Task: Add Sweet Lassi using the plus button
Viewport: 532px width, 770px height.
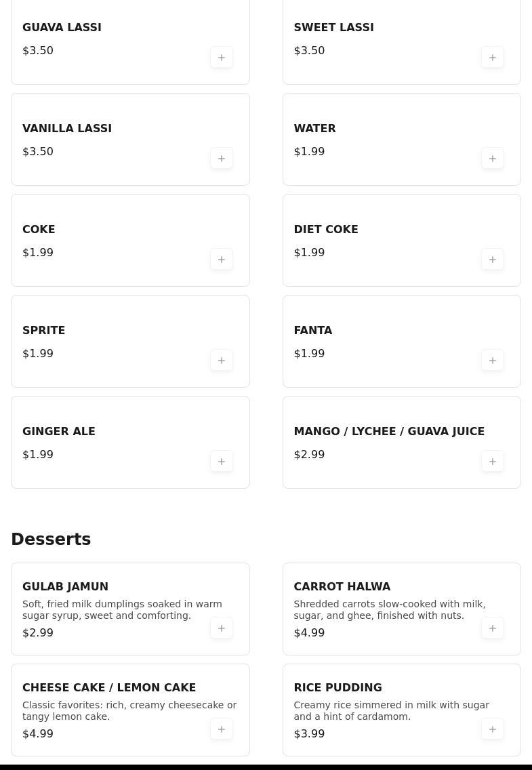Action: click(493, 57)
